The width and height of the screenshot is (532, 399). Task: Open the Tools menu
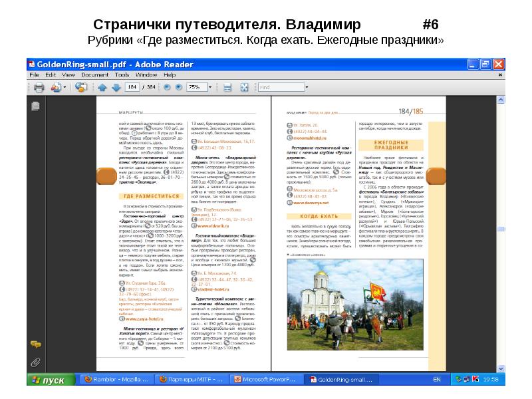point(122,75)
